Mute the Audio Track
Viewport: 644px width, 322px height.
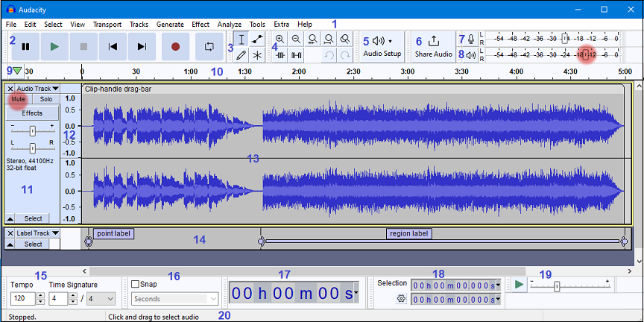pyautogui.click(x=18, y=99)
